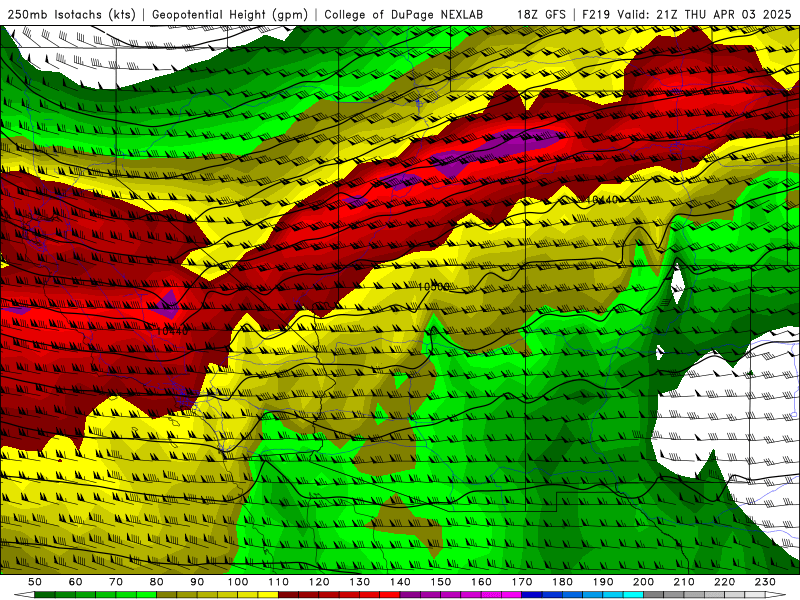Click 'College of DuPage NEXLAB' in the header
The height and width of the screenshot is (600, 800).
403,14
